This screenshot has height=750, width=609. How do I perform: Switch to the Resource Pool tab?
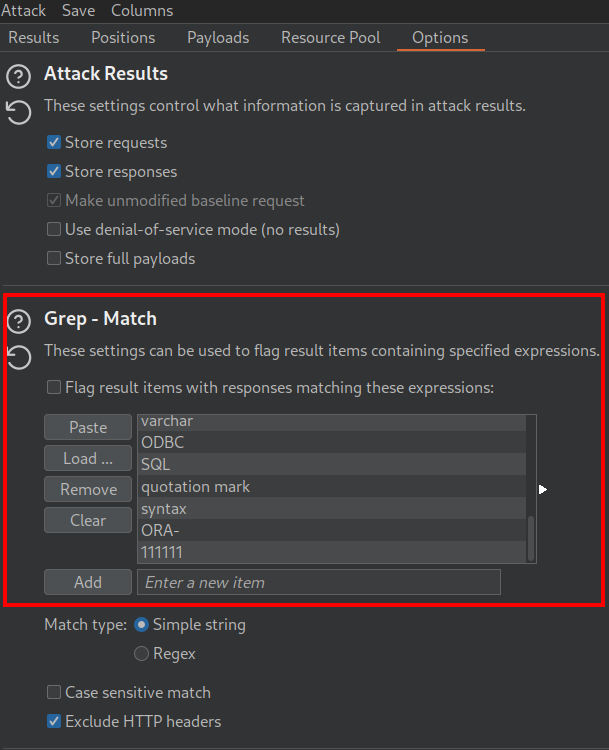pos(330,38)
